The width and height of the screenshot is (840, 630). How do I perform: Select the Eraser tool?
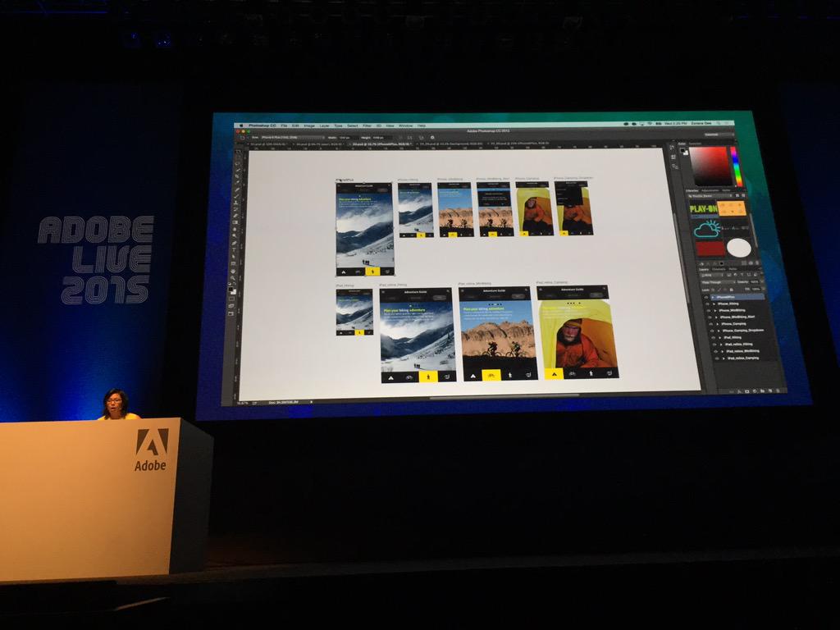pos(235,216)
